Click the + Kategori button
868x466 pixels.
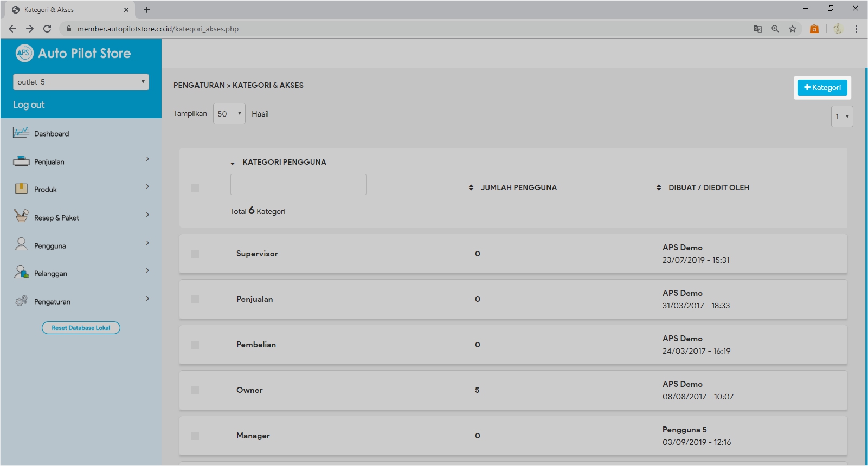[x=822, y=88]
